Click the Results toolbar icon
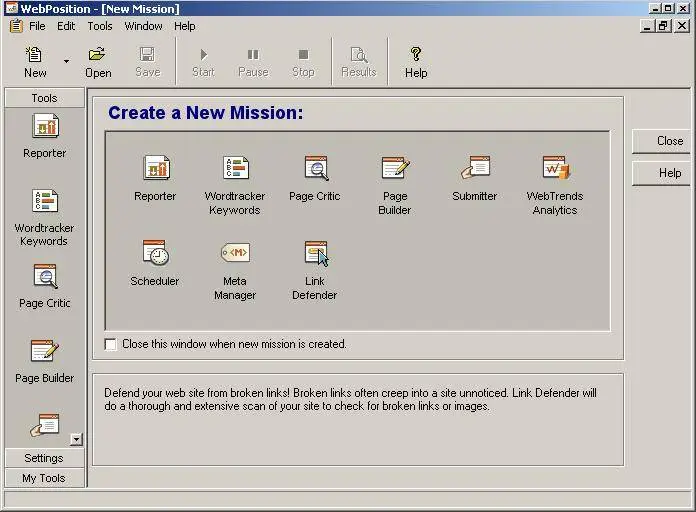Image resolution: width=696 pixels, height=512 pixels. pos(359,62)
